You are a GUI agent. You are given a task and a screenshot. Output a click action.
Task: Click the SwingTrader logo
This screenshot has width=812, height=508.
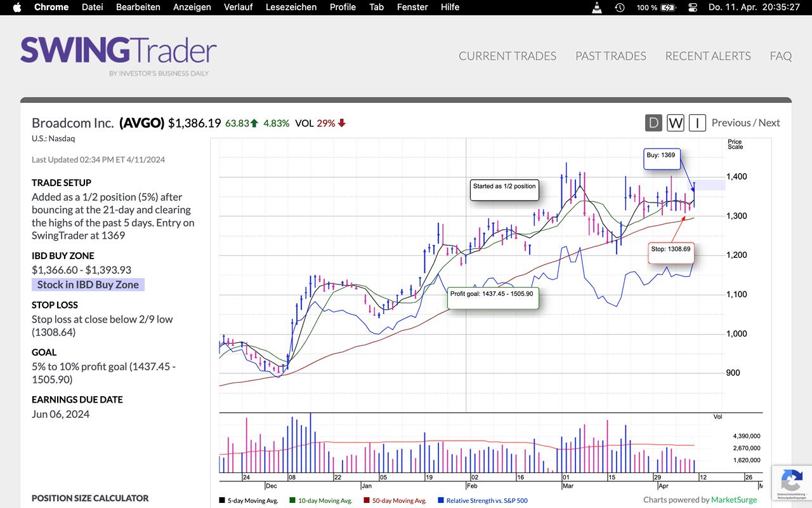pyautogui.click(x=118, y=52)
